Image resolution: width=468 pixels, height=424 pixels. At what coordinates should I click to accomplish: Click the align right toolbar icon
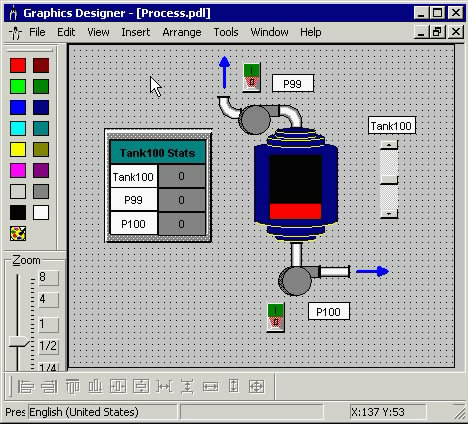(x=49, y=387)
